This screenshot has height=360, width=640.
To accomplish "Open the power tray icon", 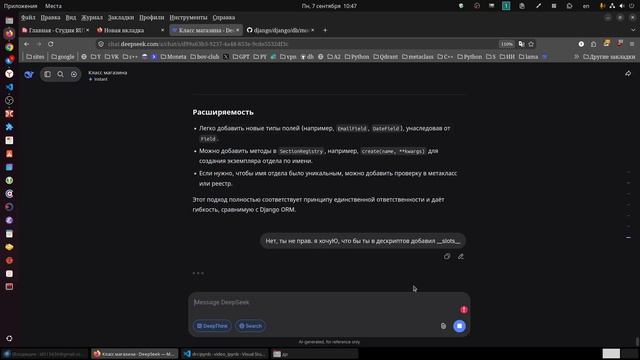I will [632, 6].
